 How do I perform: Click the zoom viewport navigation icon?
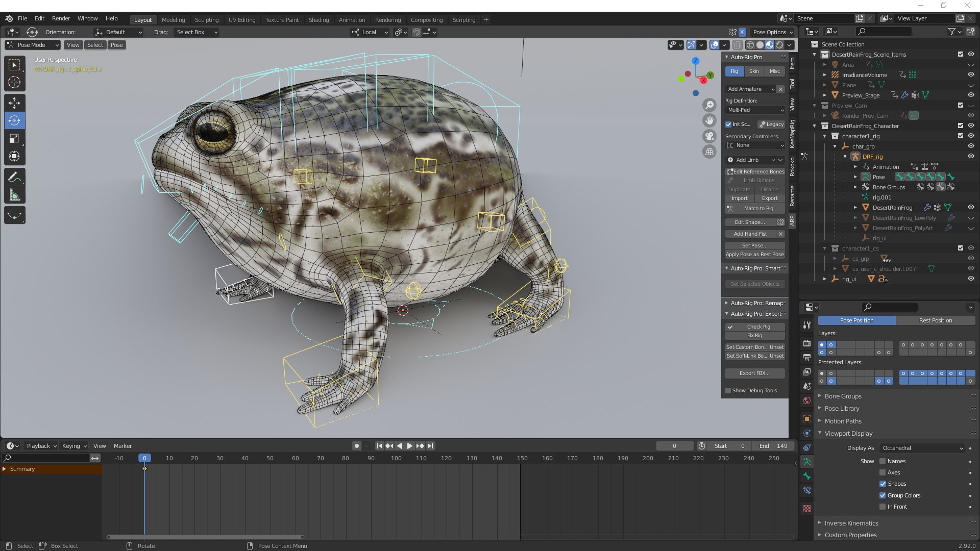(x=709, y=105)
